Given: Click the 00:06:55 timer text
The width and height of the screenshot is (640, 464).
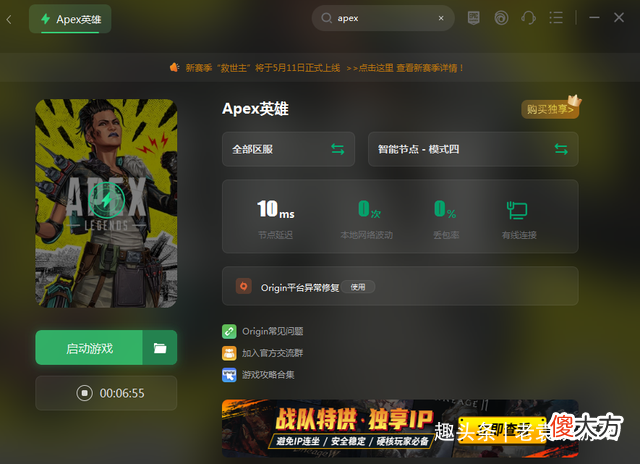Looking at the screenshot, I should click(122, 393).
